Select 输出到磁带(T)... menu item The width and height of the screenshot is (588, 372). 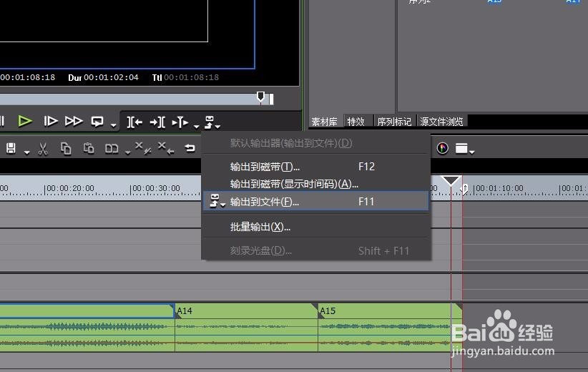pyautogui.click(x=315, y=167)
